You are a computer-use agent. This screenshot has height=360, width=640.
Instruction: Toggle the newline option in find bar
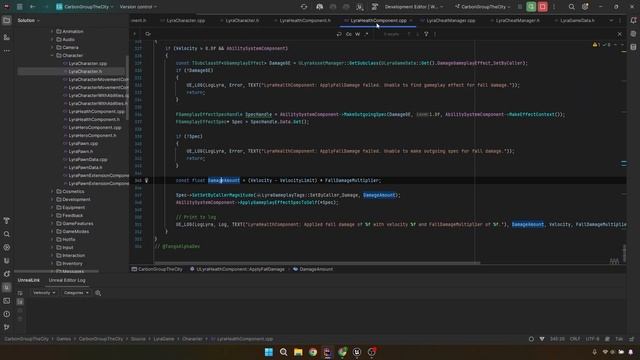point(339,34)
